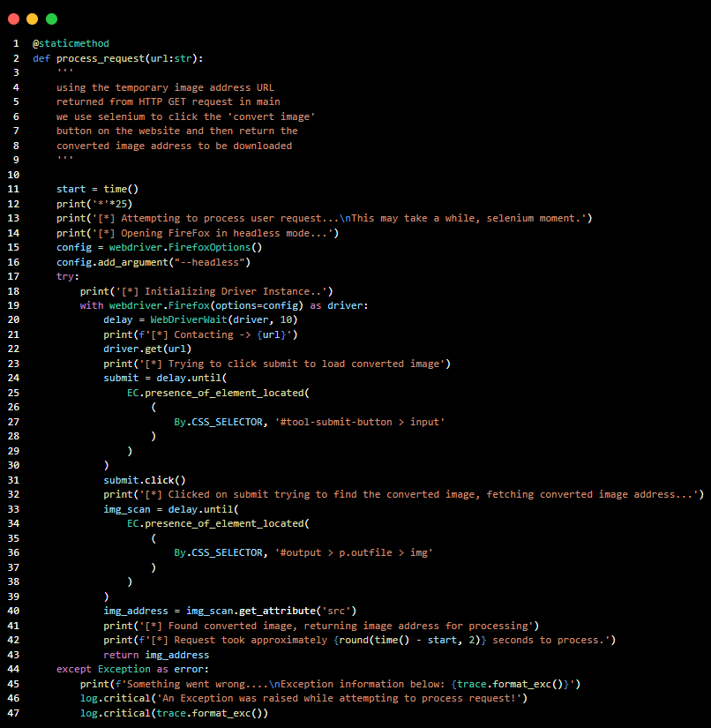The width and height of the screenshot is (711, 728).
Task: Click 'WebDriverWait(driver, 10)' call
Action: tap(224, 320)
